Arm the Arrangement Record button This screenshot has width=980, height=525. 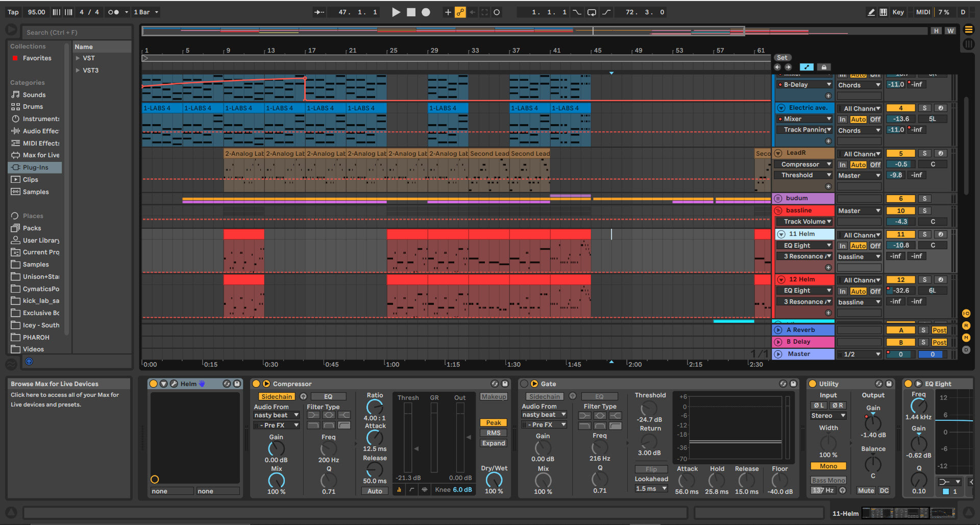pyautogui.click(x=426, y=12)
